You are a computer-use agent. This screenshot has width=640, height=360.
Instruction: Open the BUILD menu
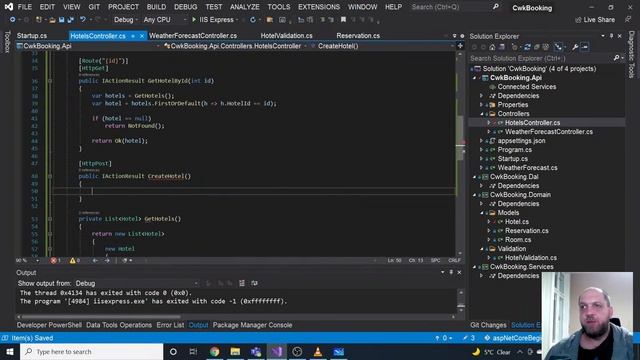pyautogui.click(x=156, y=7)
